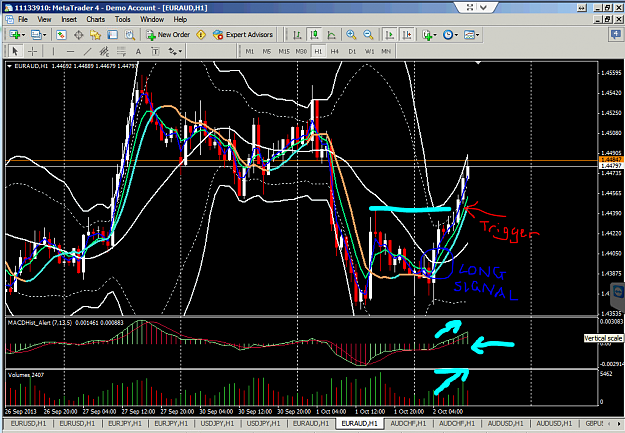Open the Insert menu
The height and width of the screenshot is (433, 625).
tap(69, 19)
